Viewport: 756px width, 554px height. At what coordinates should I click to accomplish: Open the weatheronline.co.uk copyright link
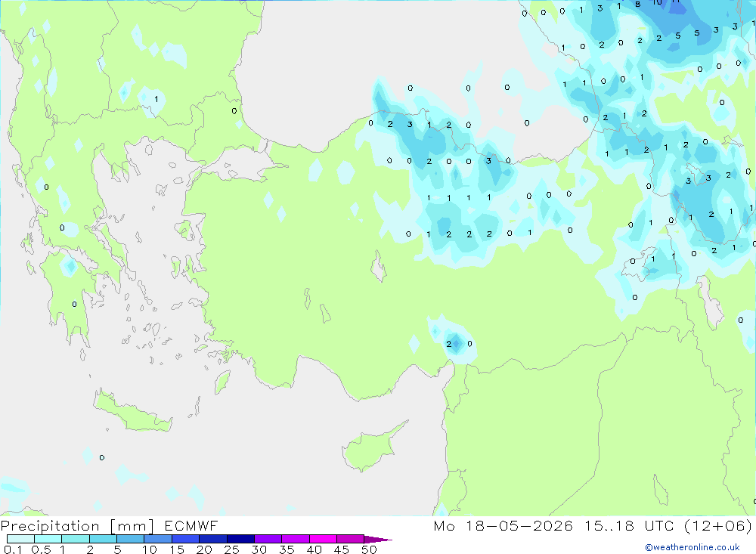tap(692, 547)
